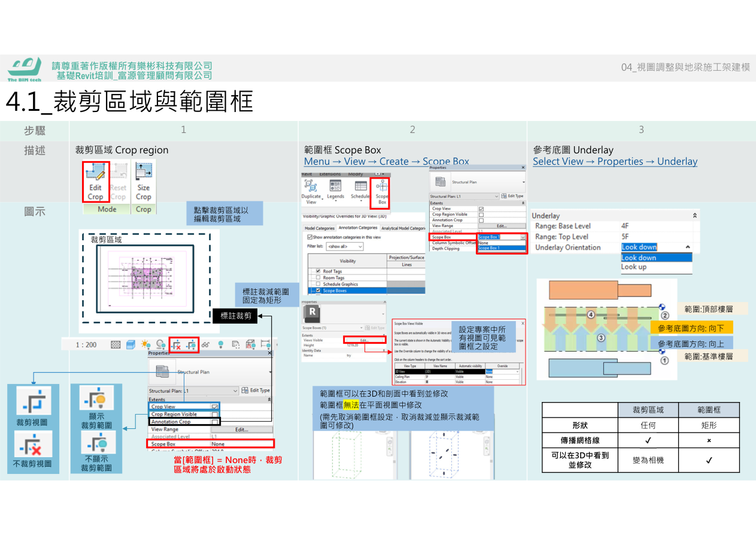Select the Size Crop tool
The image size is (756, 535).
(144, 182)
